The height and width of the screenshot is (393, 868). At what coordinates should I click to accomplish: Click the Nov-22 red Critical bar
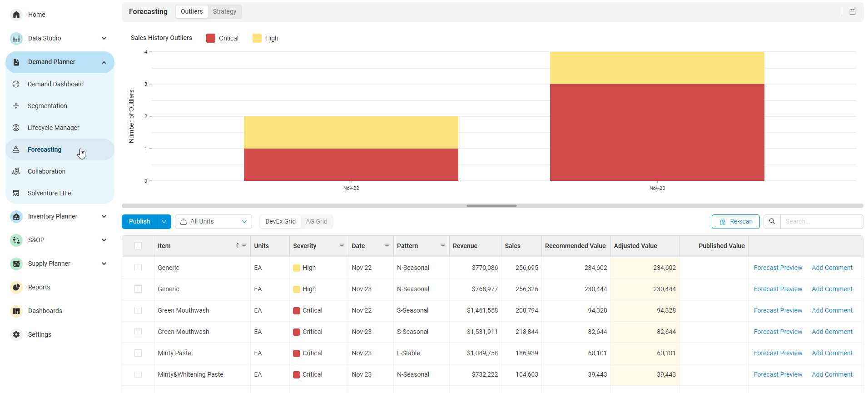(x=351, y=164)
